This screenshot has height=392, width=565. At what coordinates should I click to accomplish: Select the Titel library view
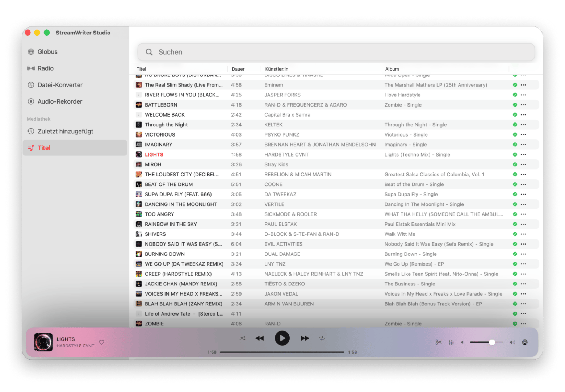pyautogui.click(x=75, y=148)
